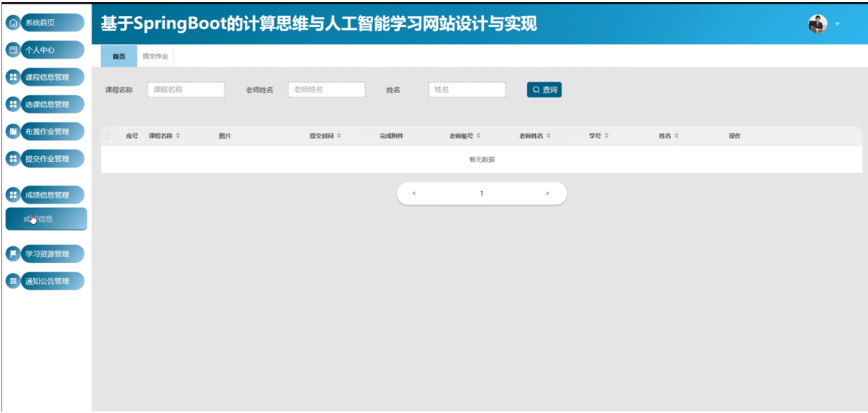868x413 pixels.
Task: Switch to the 提交作业 tab
Action: [x=155, y=56]
